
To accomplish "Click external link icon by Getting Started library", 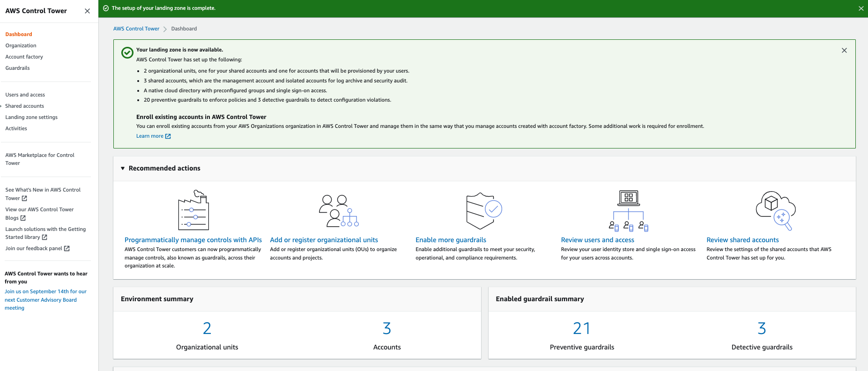I will pyautogui.click(x=45, y=237).
